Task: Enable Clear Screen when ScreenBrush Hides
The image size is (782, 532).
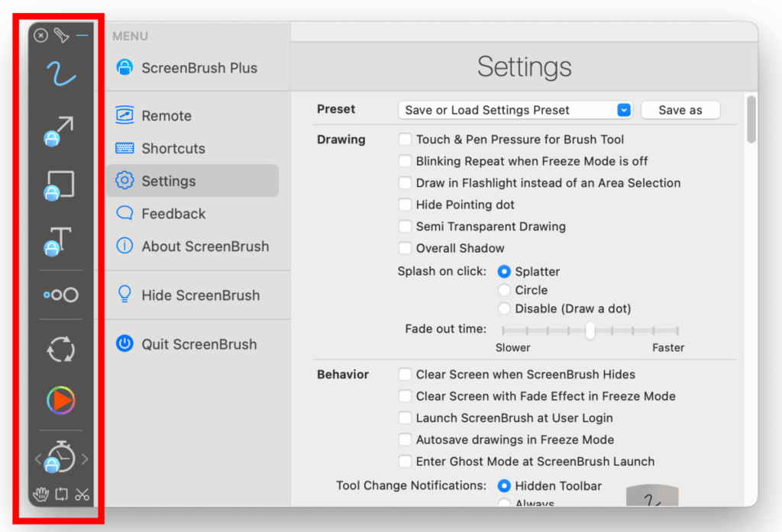Action: 405,375
